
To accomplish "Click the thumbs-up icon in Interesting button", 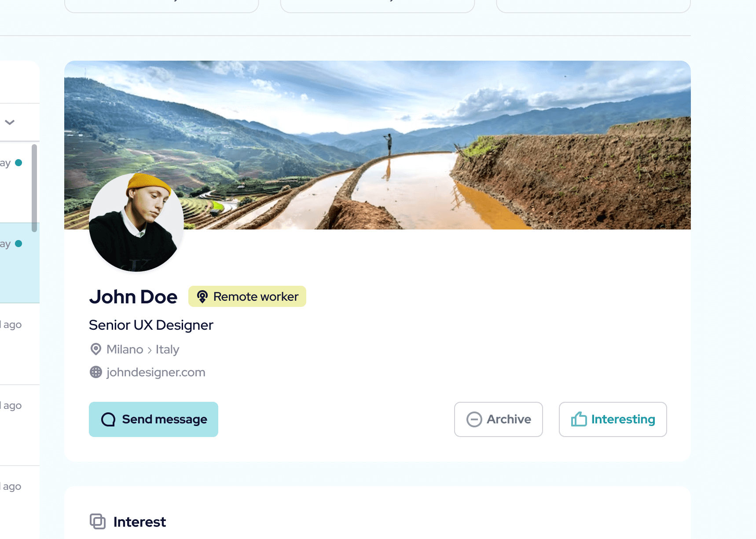I will [x=579, y=419].
